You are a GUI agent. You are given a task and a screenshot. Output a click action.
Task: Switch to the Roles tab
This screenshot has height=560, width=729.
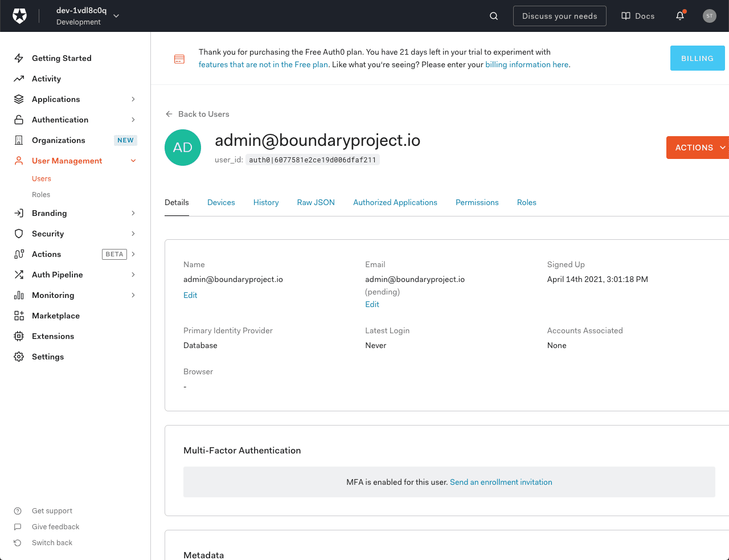(527, 202)
